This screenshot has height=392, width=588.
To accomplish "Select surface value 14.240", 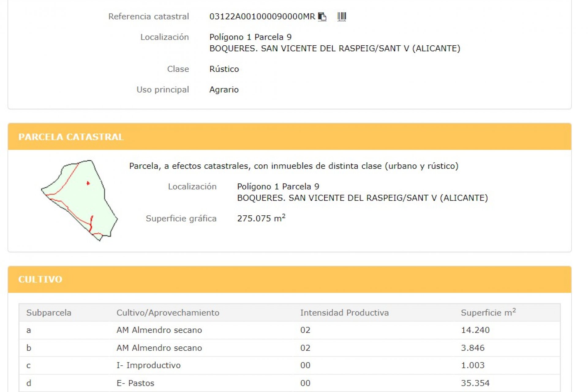I will click(x=475, y=330).
